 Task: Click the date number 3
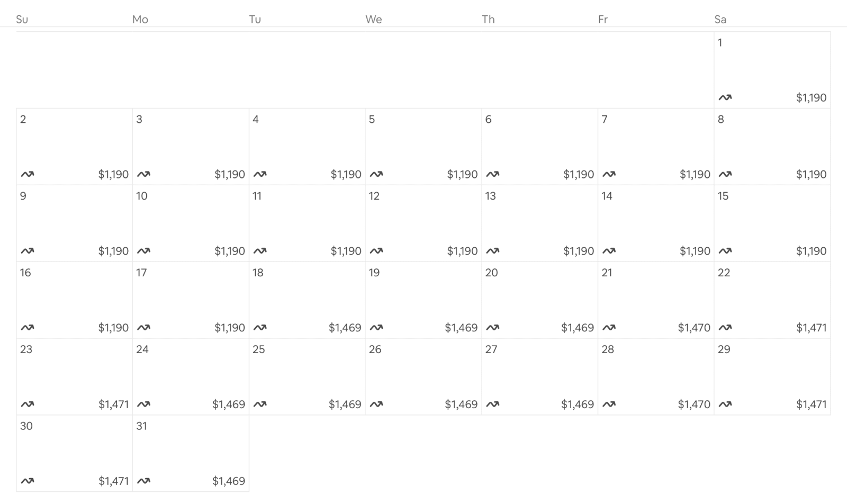point(139,119)
